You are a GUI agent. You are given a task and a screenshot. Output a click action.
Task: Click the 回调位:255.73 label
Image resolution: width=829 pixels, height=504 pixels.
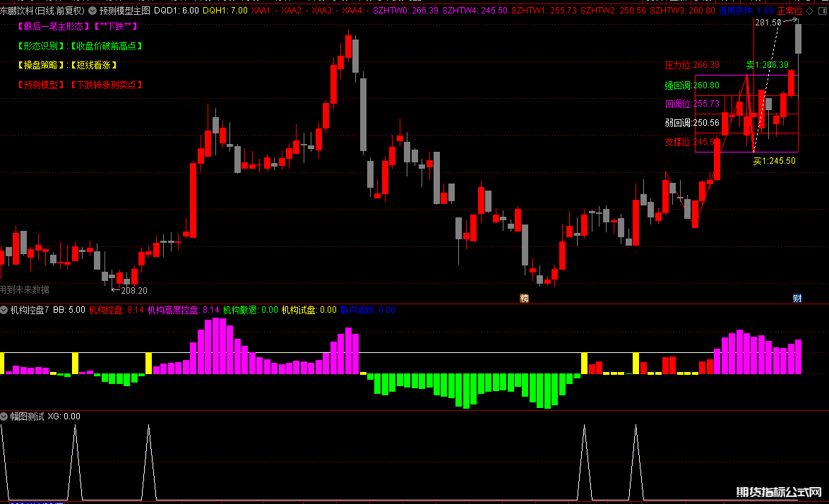692,104
